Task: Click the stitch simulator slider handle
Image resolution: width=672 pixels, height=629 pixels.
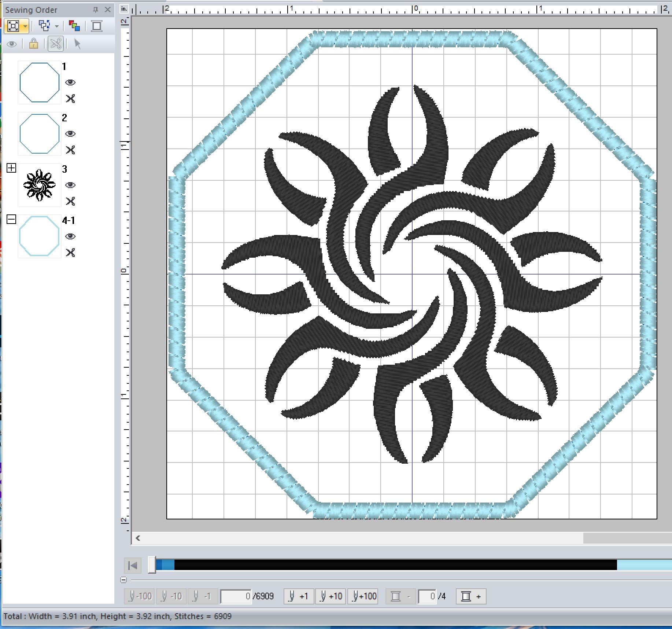Action: (x=152, y=565)
